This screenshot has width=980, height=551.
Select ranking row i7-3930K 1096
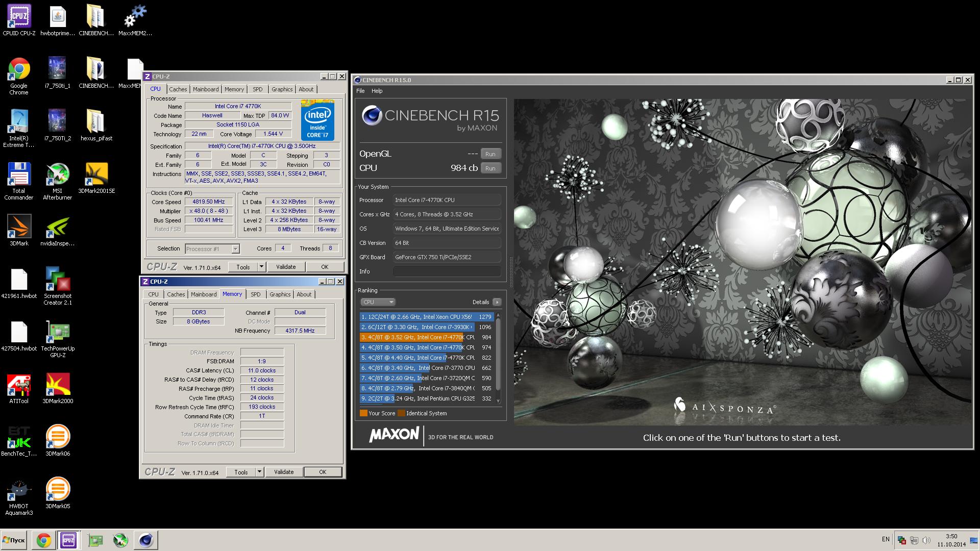tap(426, 327)
